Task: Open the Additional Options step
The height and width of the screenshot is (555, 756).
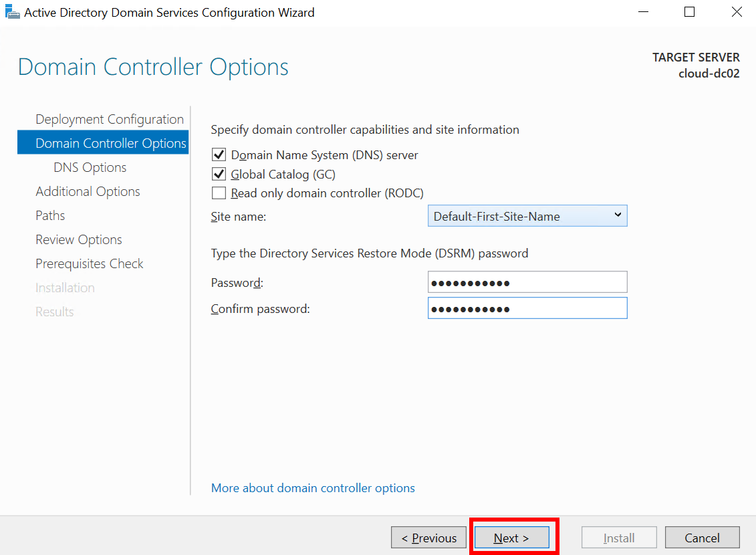Action: (88, 191)
